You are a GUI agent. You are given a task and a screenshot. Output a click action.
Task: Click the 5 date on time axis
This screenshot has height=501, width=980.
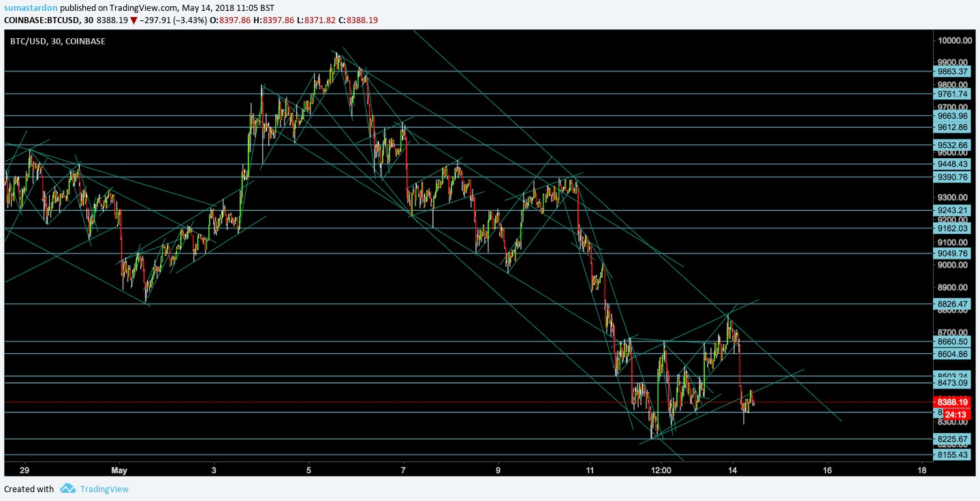[309, 470]
